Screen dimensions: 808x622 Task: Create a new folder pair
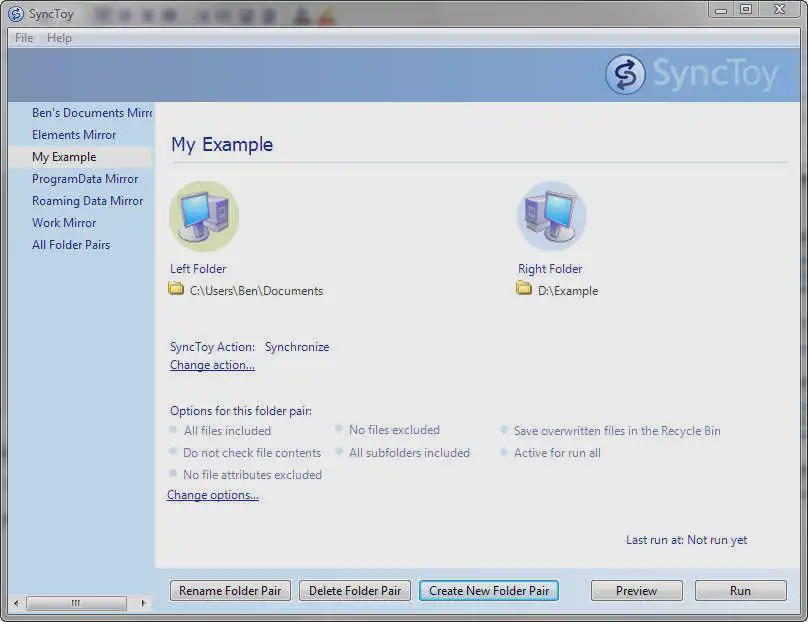pos(488,590)
